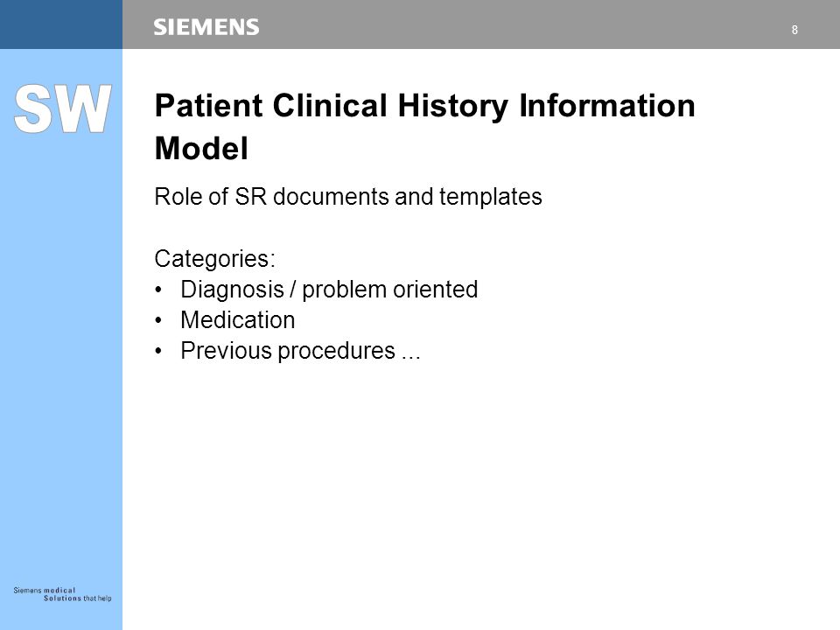Click the word Information in the title
The image size is (840, 630).
607,105
